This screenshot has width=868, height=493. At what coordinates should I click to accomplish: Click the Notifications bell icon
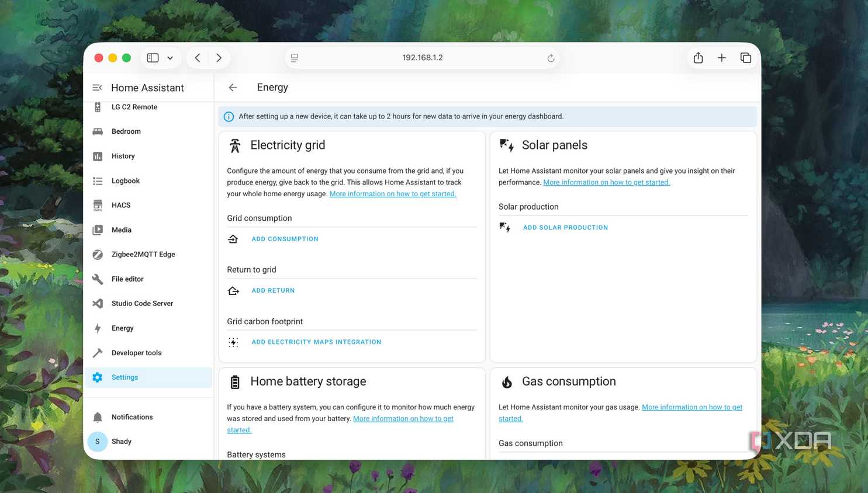coord(98,417)
